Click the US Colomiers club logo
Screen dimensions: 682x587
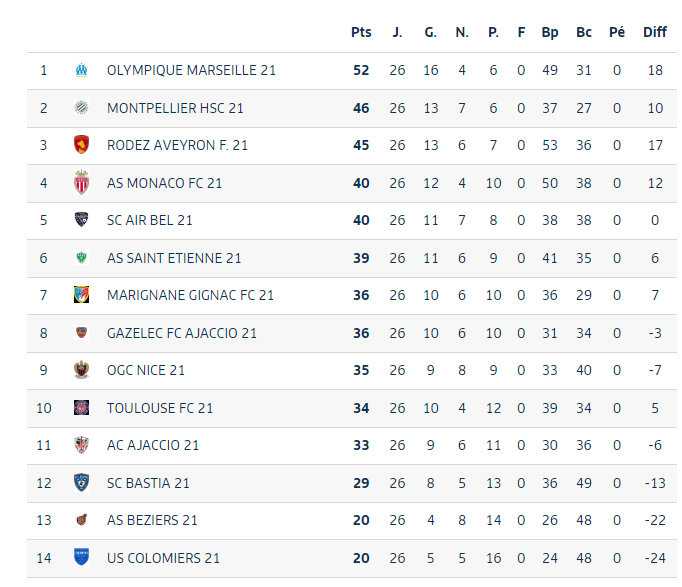click(x=81, y=558)
